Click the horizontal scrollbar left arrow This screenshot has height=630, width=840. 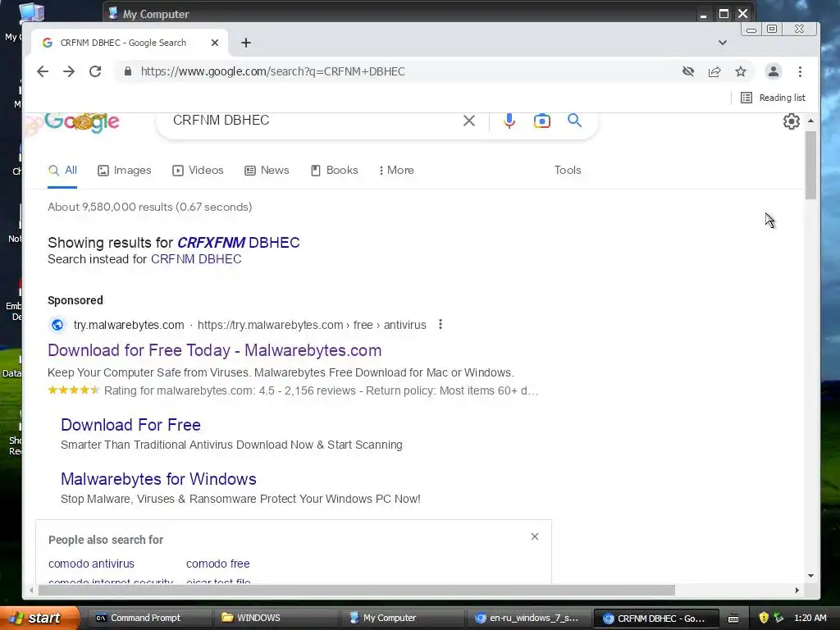point(31,591)
